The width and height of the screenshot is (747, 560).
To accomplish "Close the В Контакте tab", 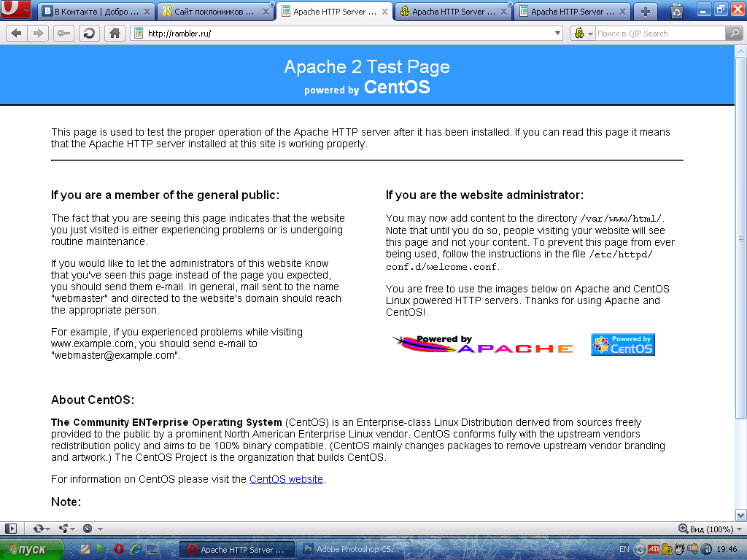I will 147,12.
